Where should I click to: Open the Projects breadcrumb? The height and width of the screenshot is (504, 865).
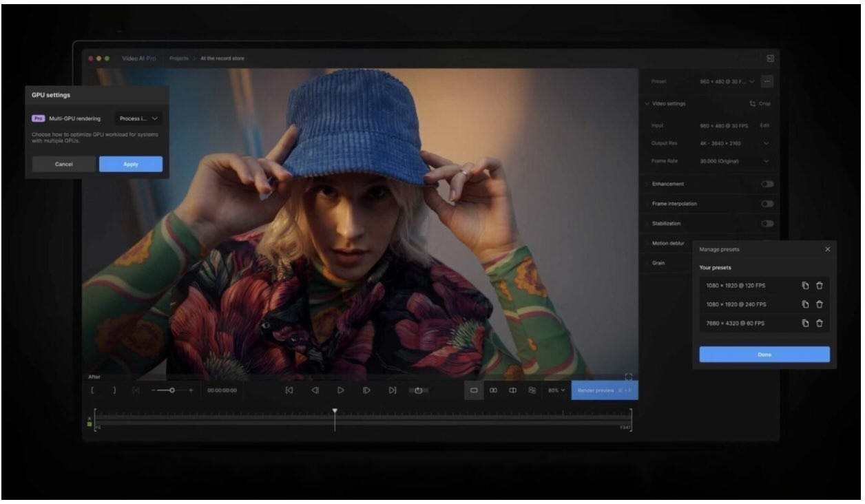179,59
